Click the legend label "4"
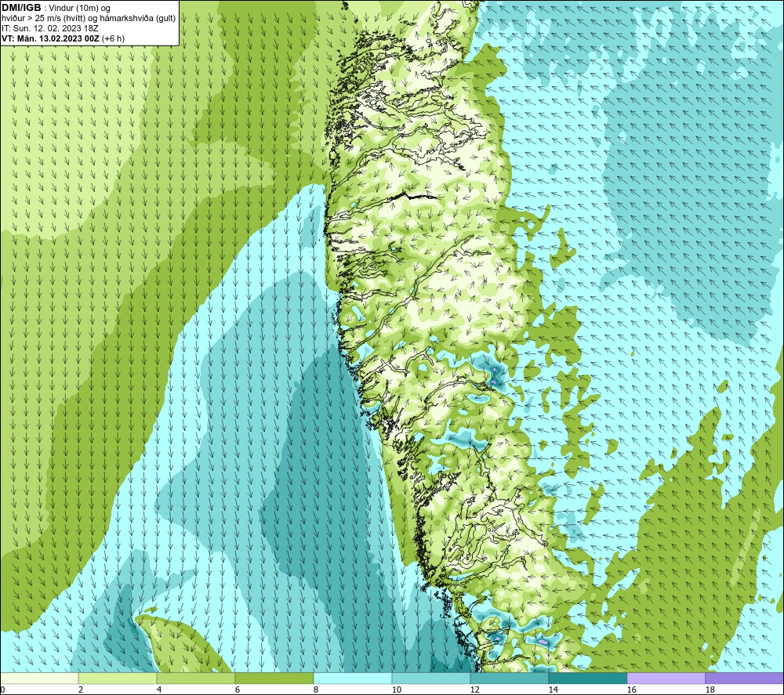The height and width of the screenshot is (695, 784). click(159, 690)
